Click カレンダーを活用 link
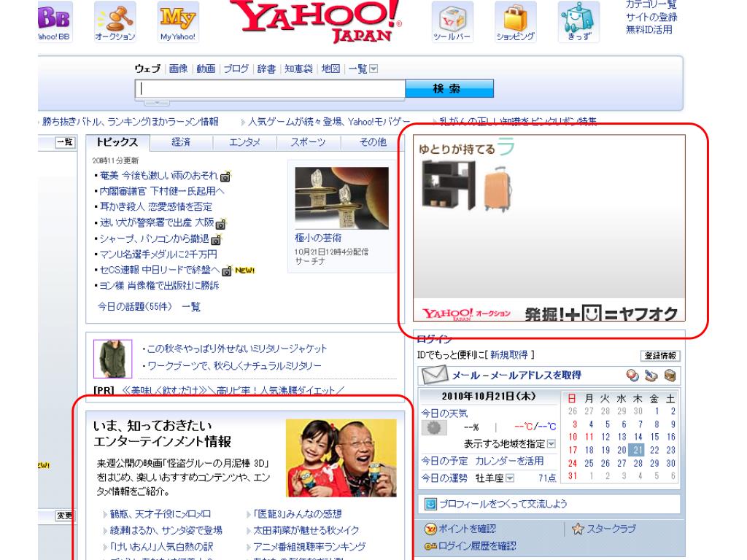Image resolution: width=747 pixels, height=560 pixels. click(x=509, y=461)
